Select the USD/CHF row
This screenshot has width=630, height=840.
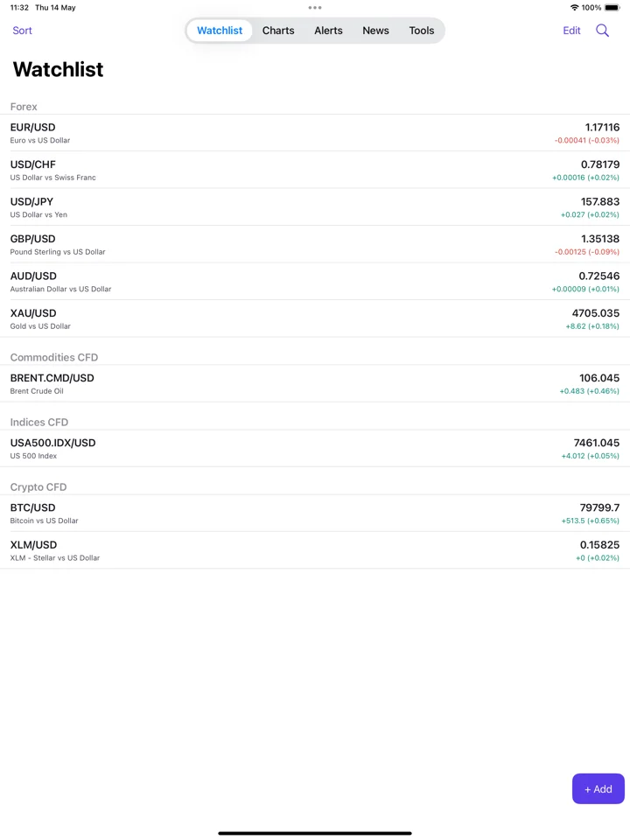pos(315,170)
